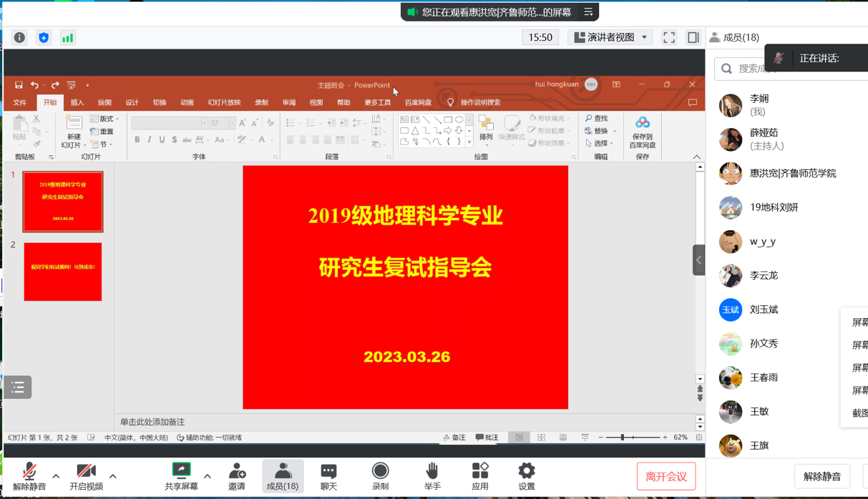The image size is (868, 499).
Task: Click the red 离开会议 button
Action: [665, 476]
